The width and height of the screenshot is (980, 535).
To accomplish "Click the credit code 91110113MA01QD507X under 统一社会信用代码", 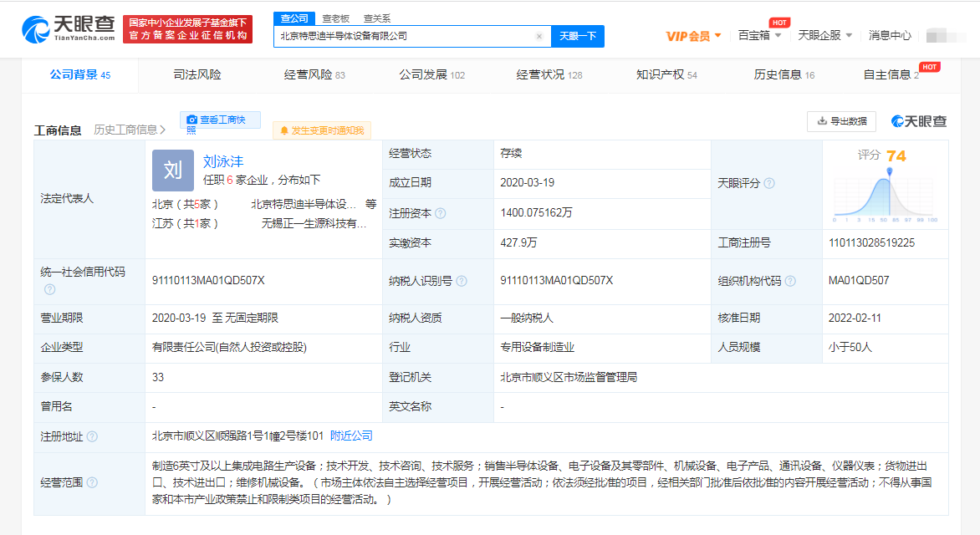I will (208, 281).
